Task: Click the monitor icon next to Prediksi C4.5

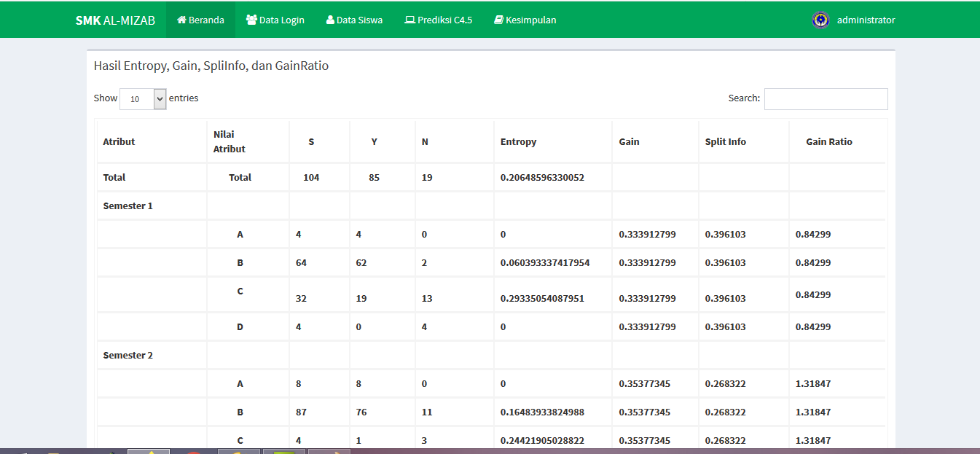Action: click(409, 20)
